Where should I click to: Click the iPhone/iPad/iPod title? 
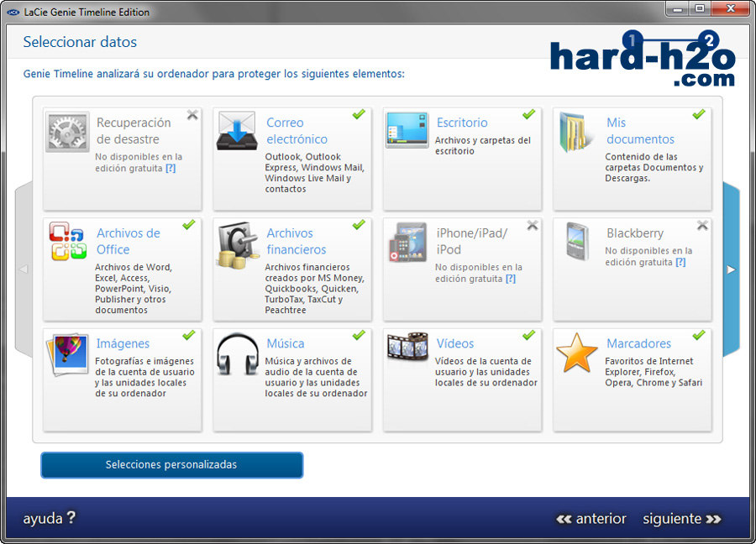point(471,241)
